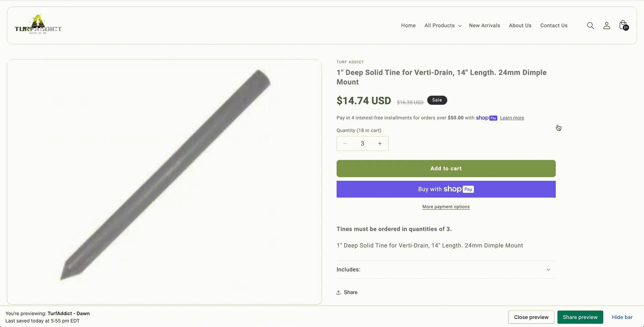Expand the All Products navigation dropdown
Viewport: 644px width, 327px height.
pos(442,25)
